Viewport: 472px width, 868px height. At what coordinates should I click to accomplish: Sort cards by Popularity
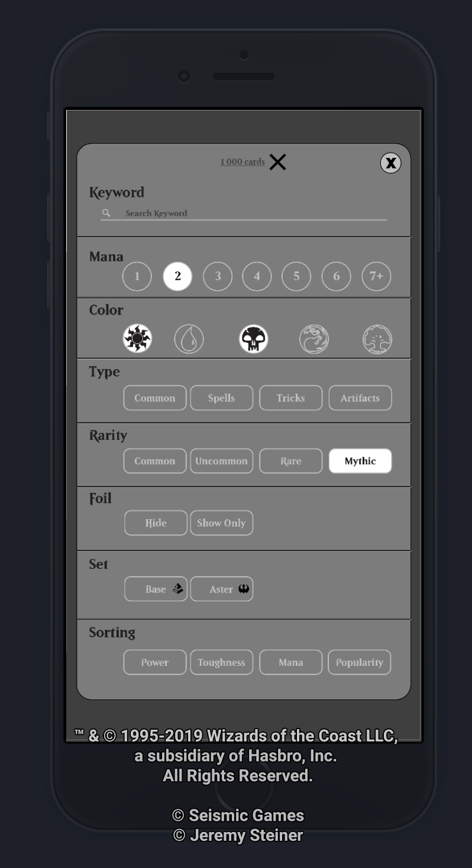coord(360,662)
